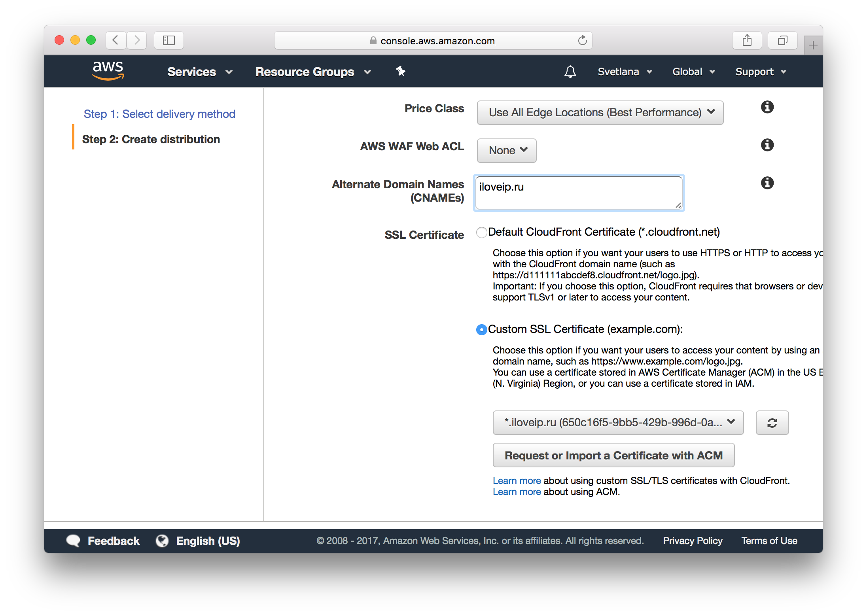
Task: Click the refresh icon next to certificate dropdown
Action: (x=772, y=422)
